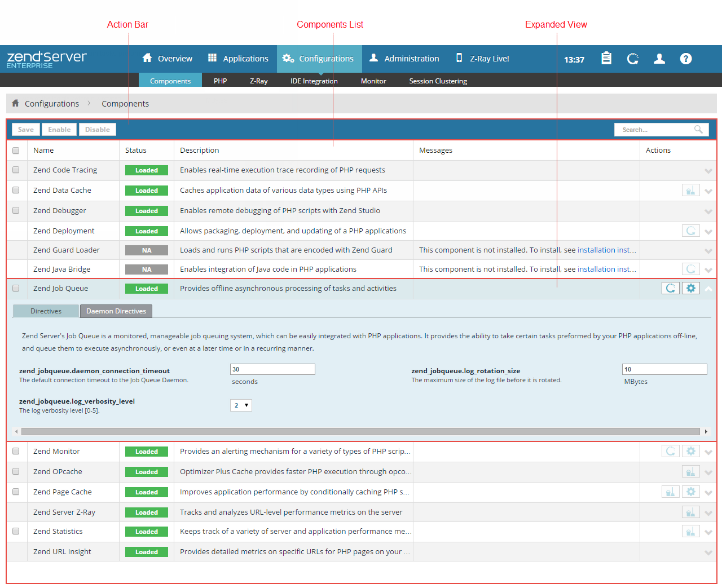This screenshot has height=588, width=722.
Task: Click the restart icon in Zend Job Queue row
Action: [x=670, y=288]
